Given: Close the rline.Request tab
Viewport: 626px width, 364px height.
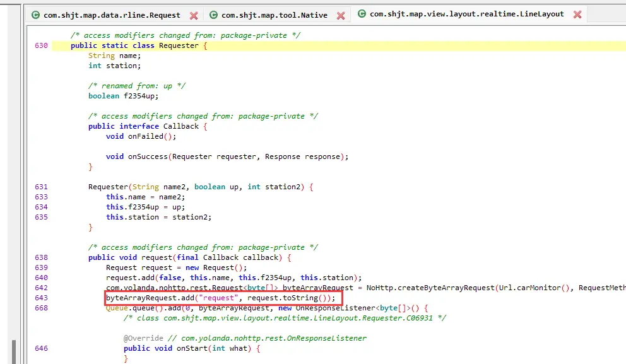Looking at the screenshot, I should [x=194, y=16].
